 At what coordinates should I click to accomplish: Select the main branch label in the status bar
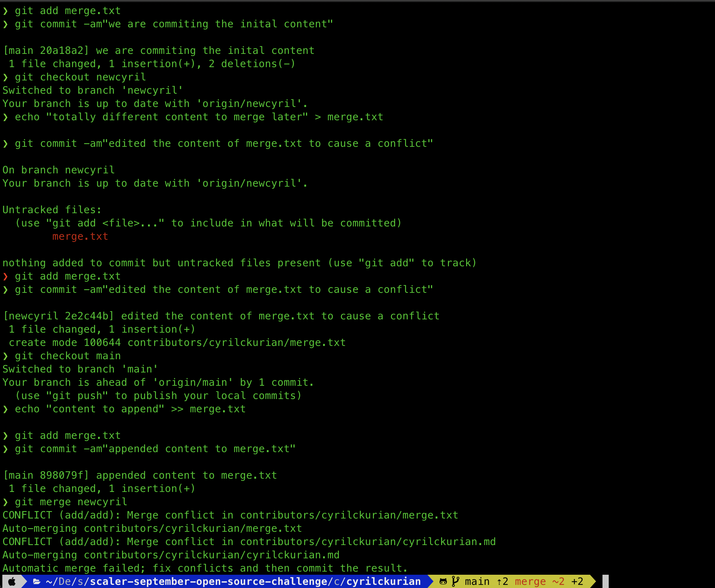[477, 581]
